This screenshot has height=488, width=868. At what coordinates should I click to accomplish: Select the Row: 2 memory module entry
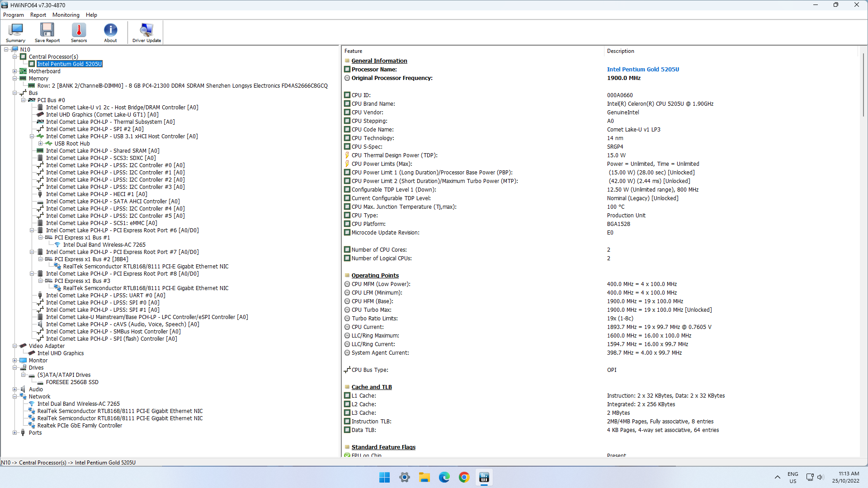[183, 86]
